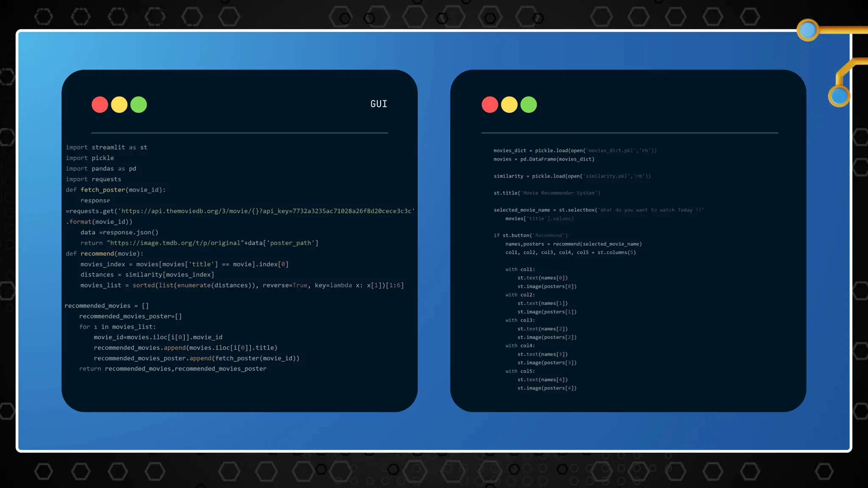The width and height of the screenshot is (868, 488).
Task: Click the 'with col3:' line
Action: 520,320
